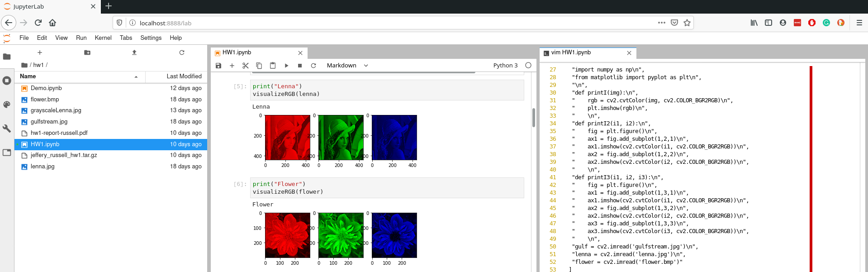The height and width of the screenshot is (272, 868).
Task: Interrupt the kernel with the stop icon
Action: (x=300, y=66)
